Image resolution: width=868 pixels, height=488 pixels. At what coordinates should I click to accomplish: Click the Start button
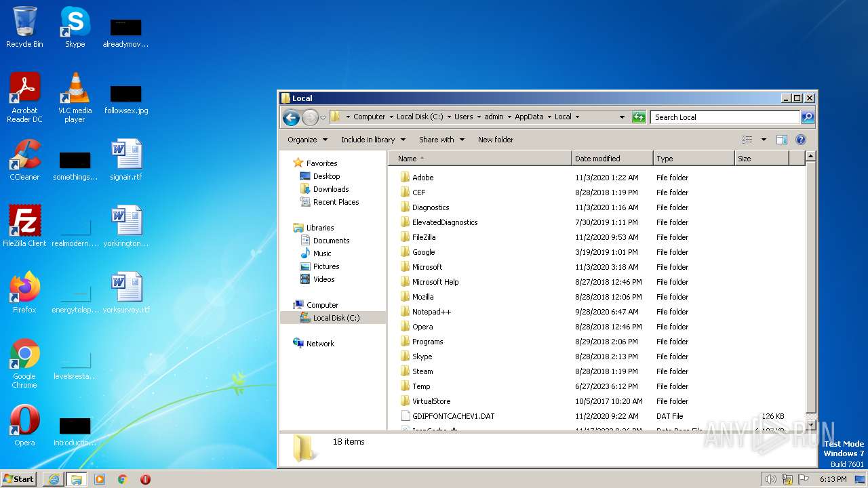(x=19, y=479)
